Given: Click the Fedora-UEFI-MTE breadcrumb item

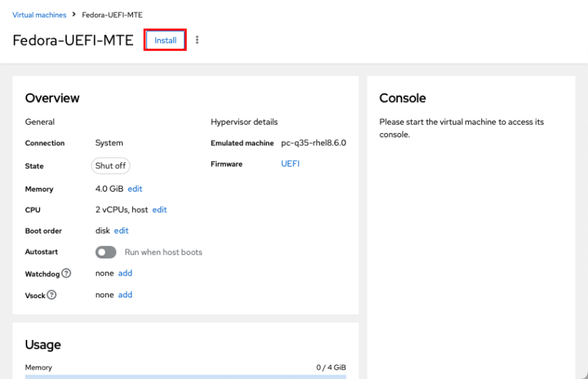Looking at the screenshot, I should coord(112,15).
